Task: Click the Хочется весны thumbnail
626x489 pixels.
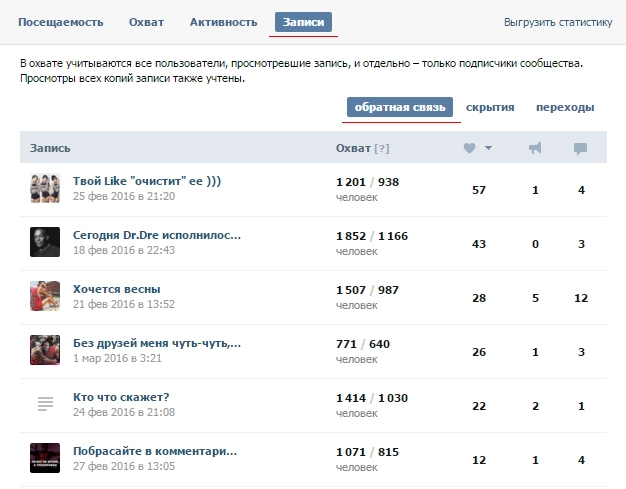Action: click(45, 296)
